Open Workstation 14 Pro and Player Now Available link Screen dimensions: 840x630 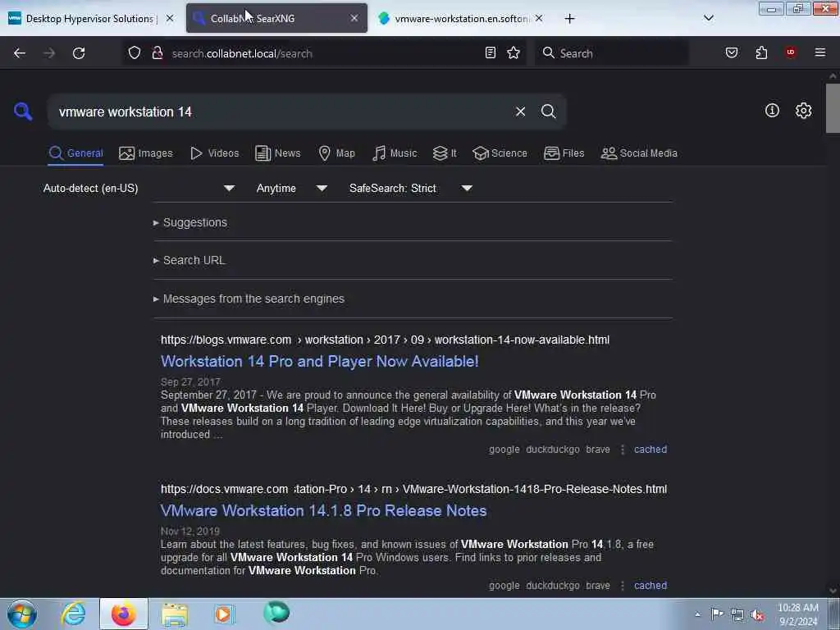[320, 361]
